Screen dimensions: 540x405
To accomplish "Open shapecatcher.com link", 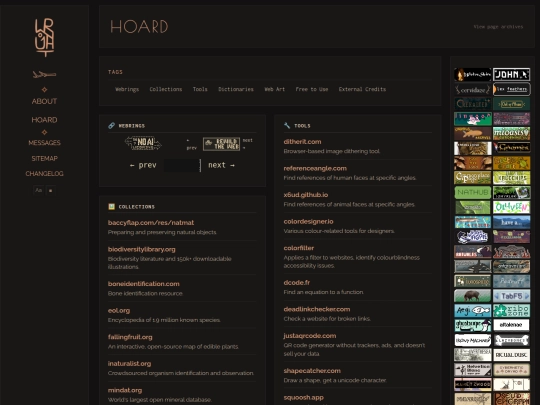I will coord(312,371).
